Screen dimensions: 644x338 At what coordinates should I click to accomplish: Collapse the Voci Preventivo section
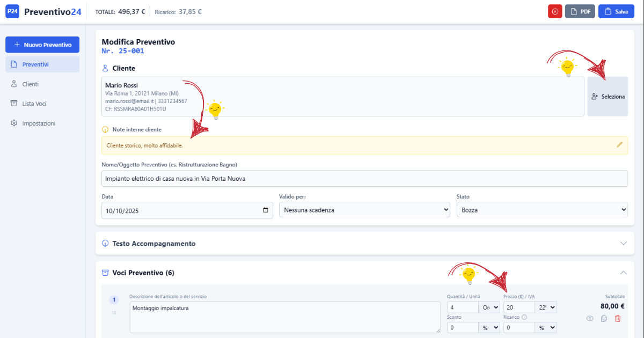click(x=623, y=273)
